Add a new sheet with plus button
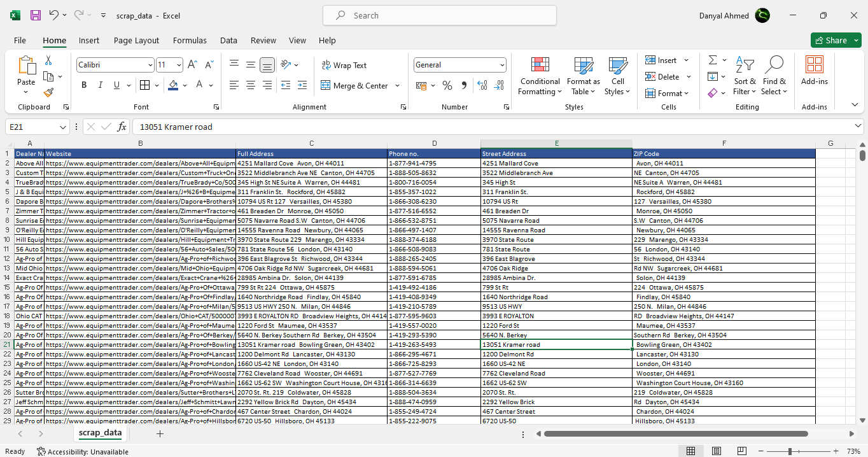The width and height of the screenshot is (868, 457). pyautogui.click(x=160, y=433)
